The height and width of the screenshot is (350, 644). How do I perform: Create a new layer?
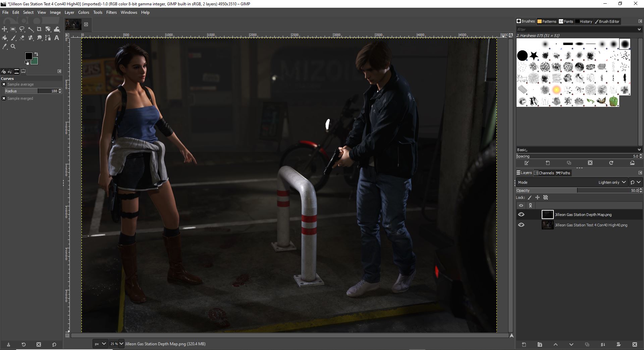(x=524, y=345)
